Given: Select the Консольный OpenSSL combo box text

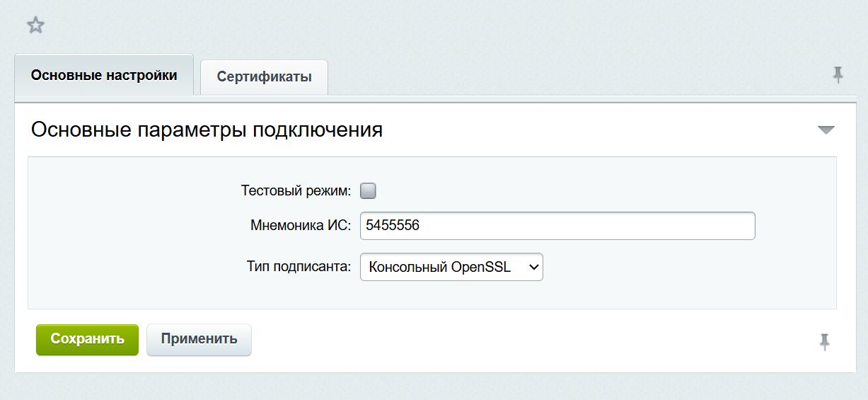Looking at the screenshot, I should tap(439, 267).
